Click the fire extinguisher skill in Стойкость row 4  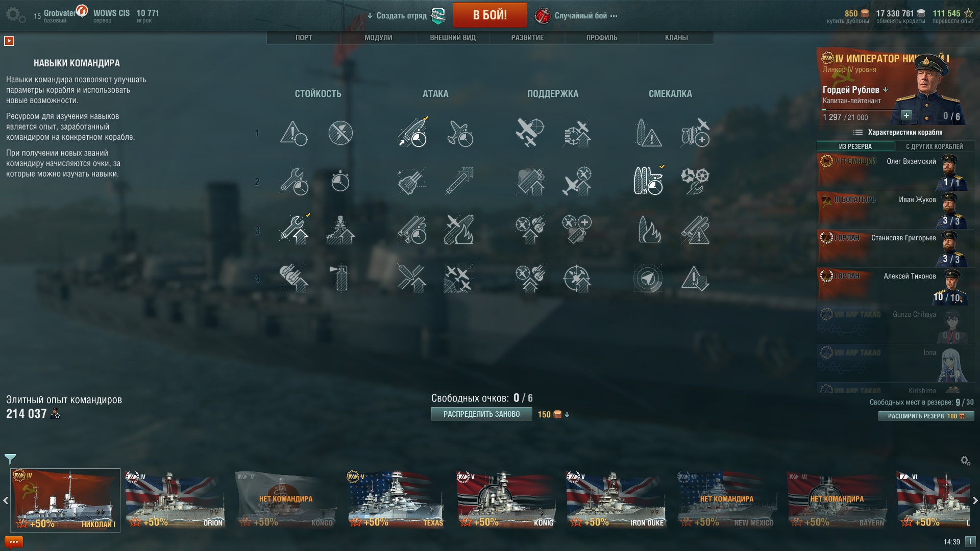[340, 279]
